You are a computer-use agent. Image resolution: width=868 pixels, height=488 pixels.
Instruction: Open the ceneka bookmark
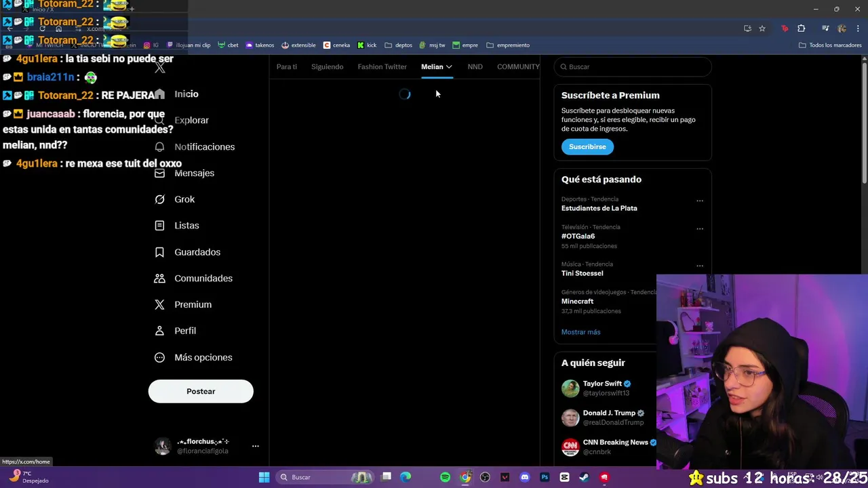[x=336, y=45]
